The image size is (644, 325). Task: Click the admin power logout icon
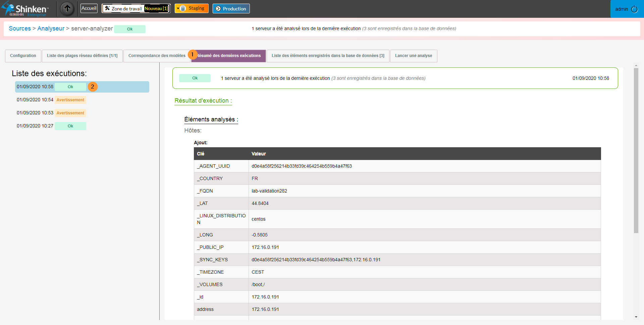(x=634, y=9)
